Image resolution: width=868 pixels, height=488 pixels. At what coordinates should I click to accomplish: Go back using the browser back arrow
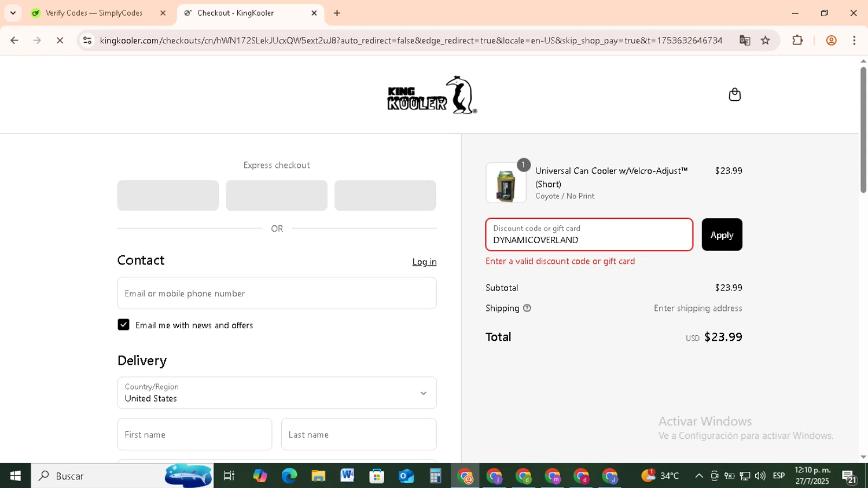[x=14, y=41]
